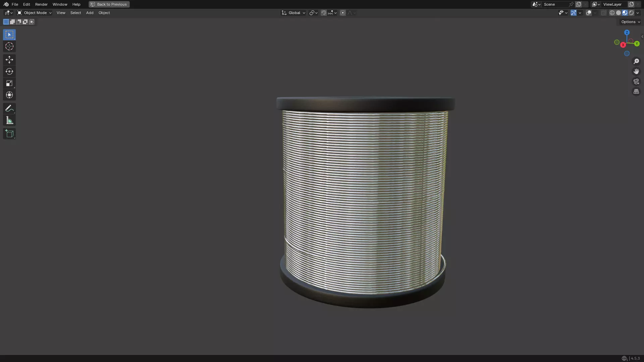
Task: Switch to Wireframe shading
Action: click(612, 13)
